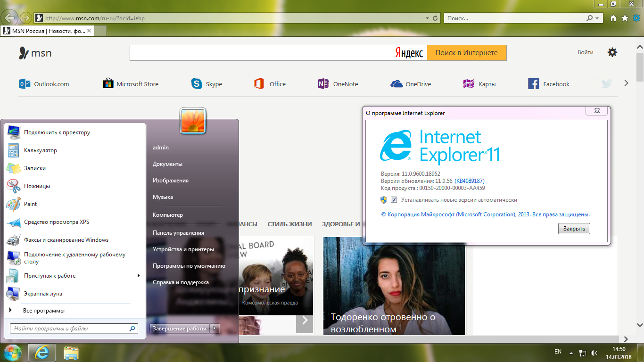Viewport: 644px width, 362px height.
Task: Expand the search provider dropdown arrow
Action: pyautogui.click(x=598, y=18)
